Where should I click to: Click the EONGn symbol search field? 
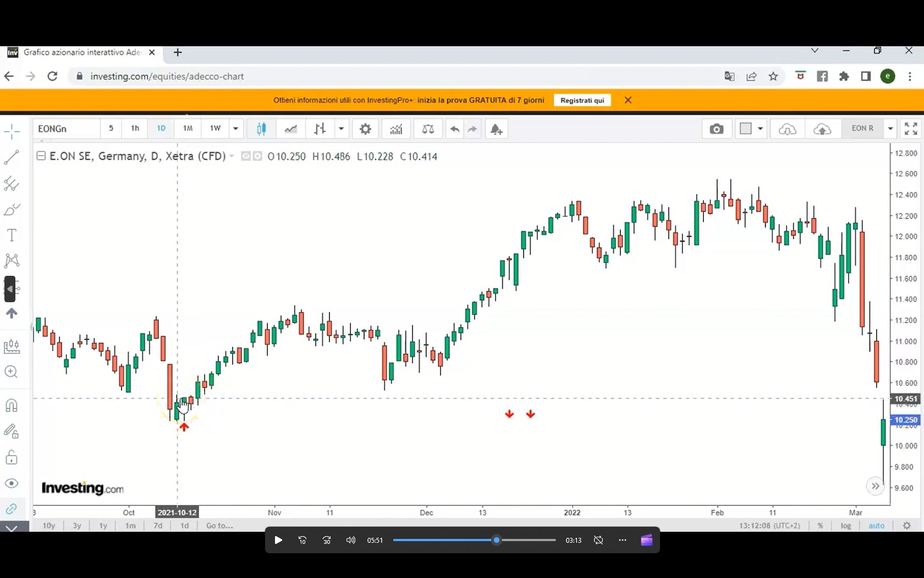click(66, 129)
